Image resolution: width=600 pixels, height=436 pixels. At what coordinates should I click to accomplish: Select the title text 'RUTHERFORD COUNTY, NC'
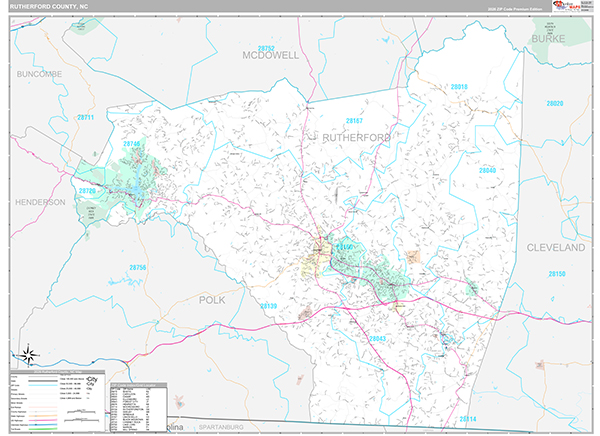[x=49, y=7]
